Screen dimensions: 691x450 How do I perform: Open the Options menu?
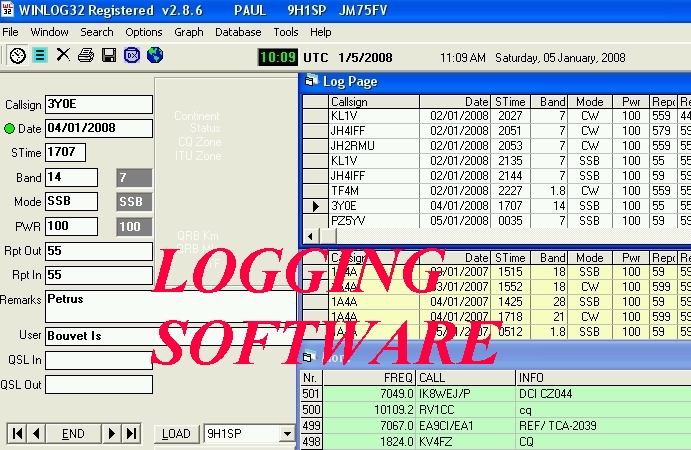(x=144, y=32)
